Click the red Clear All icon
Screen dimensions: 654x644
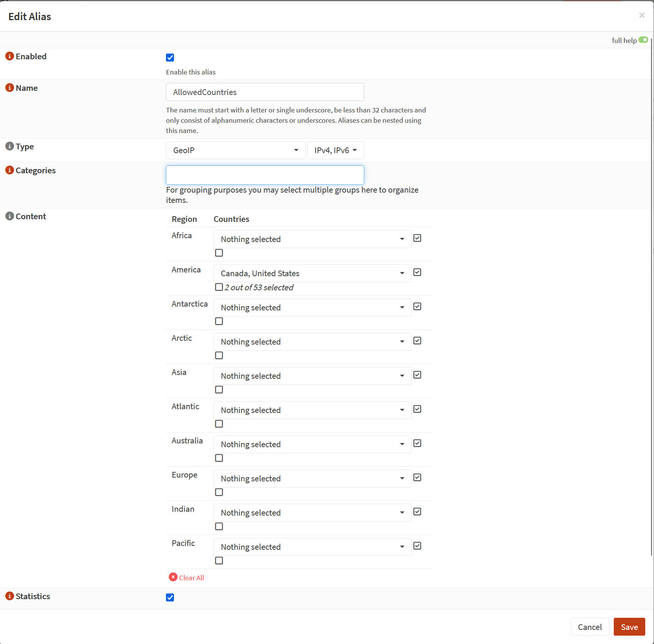click(x=173, y=577)
